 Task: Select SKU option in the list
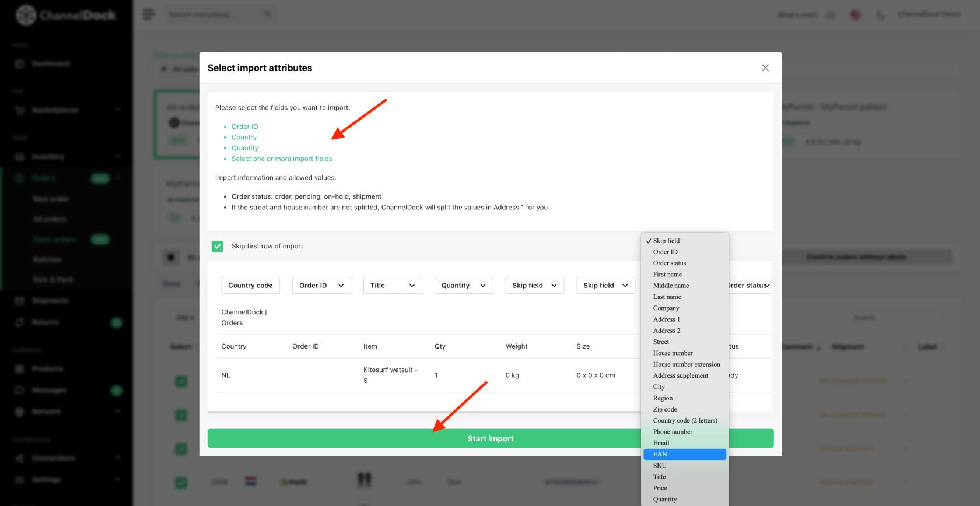click(x=685, y=466)
